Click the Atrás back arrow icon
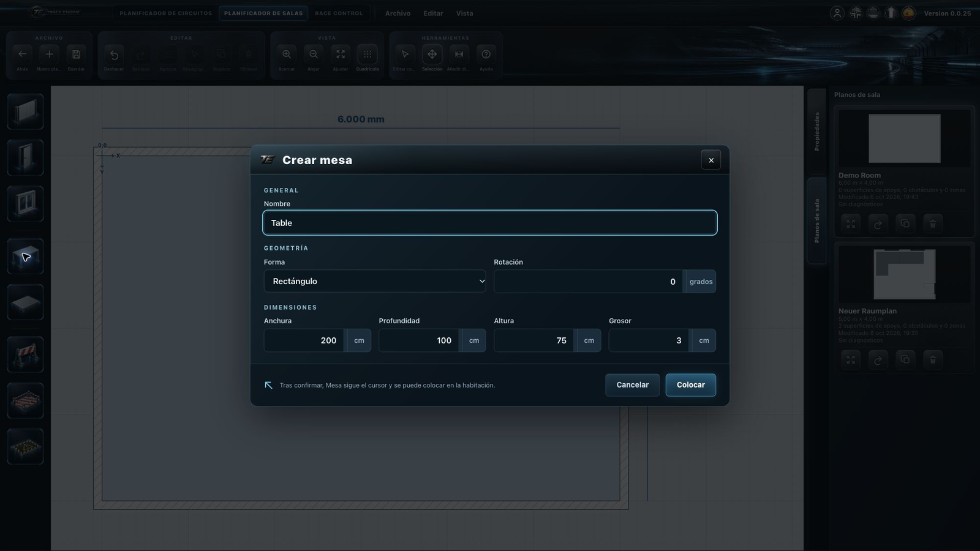This screenshot has height=551, width=980. 23,54
